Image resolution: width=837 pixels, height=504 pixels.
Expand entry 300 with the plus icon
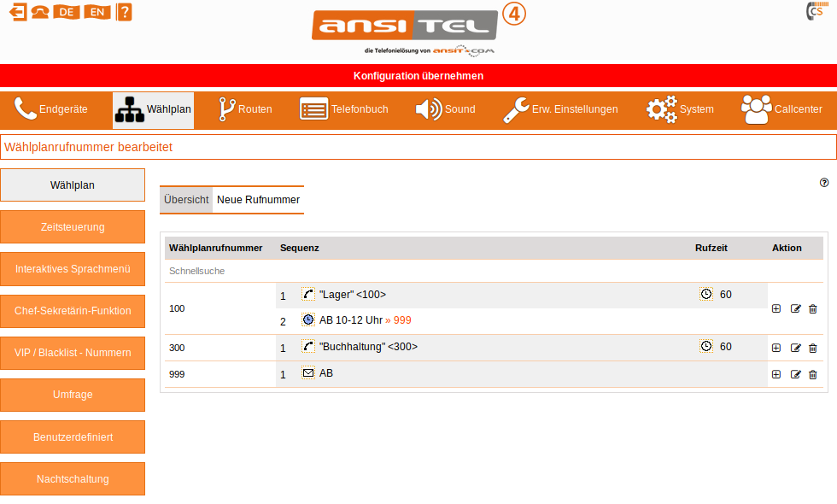pyautogui.click(x=776, y=348)
